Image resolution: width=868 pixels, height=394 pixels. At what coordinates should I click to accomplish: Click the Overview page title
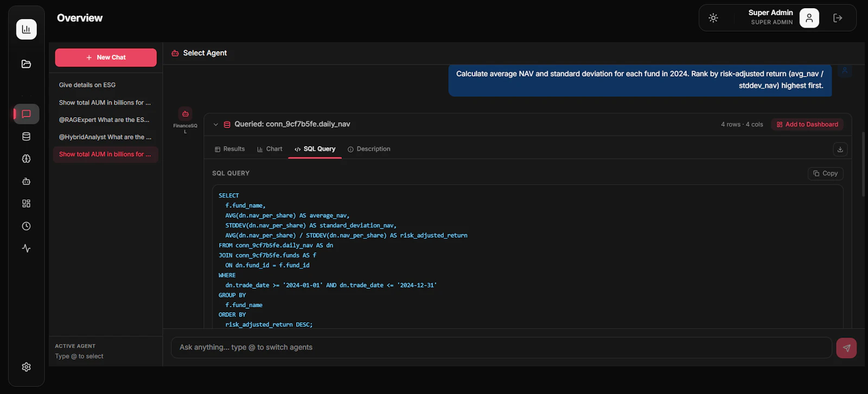click(80, 18)
